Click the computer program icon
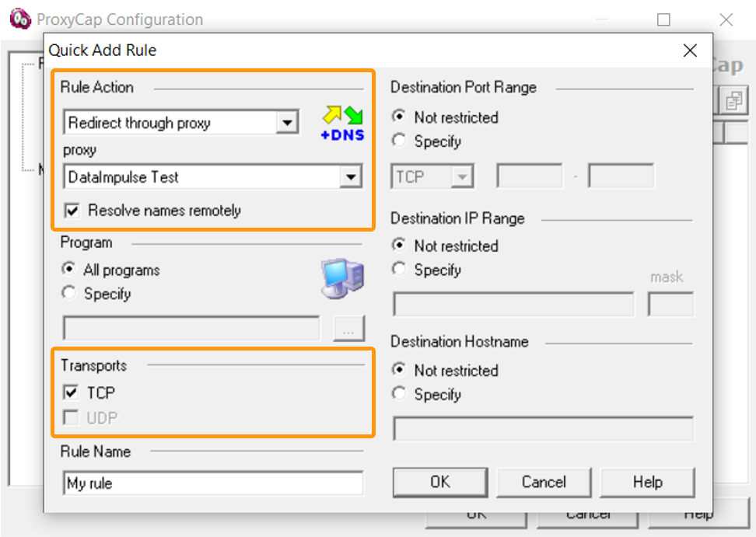The image size is (756, 537). [343, 279]
